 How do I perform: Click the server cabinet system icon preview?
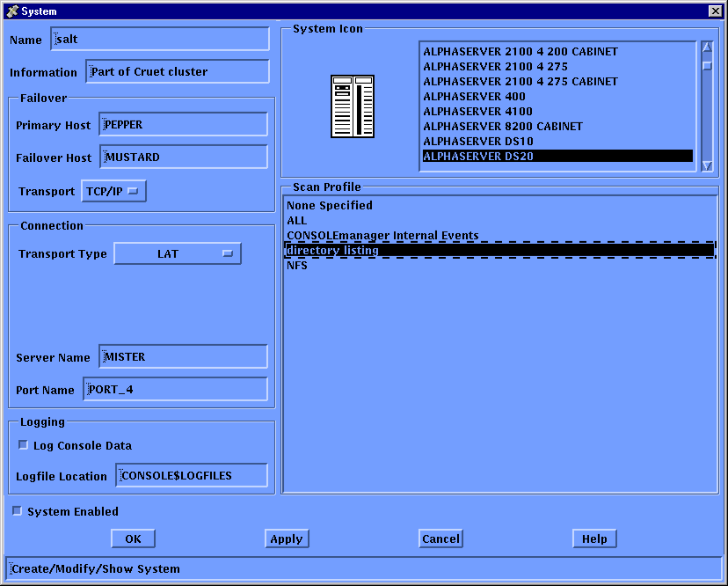tap(353, 106)
